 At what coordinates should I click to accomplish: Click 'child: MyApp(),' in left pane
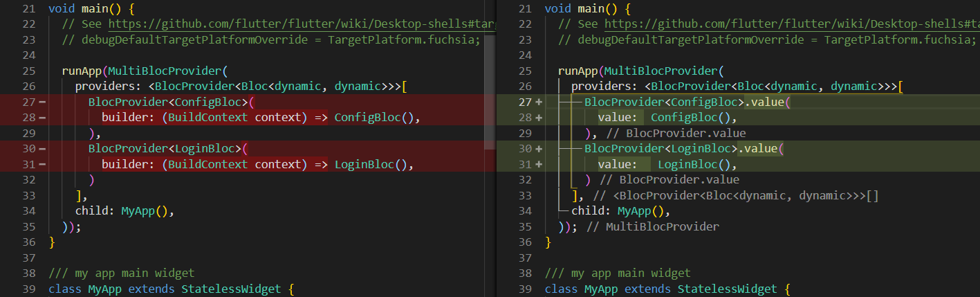pyautogui.click(x=124, y=210)
